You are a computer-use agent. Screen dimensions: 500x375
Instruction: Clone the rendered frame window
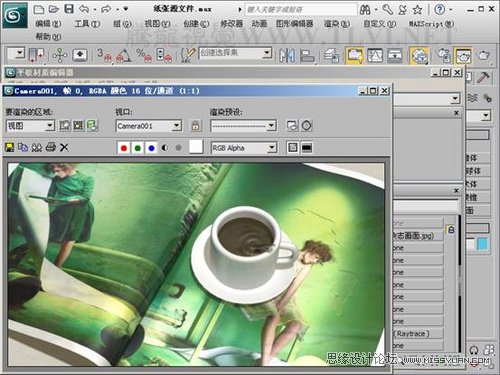tap(37, 147)
